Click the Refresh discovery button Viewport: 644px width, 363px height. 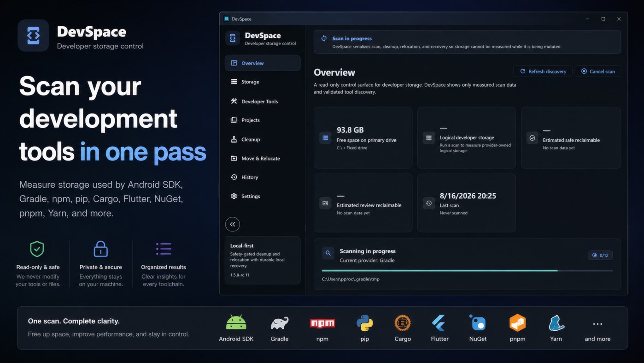pos(543,71)
